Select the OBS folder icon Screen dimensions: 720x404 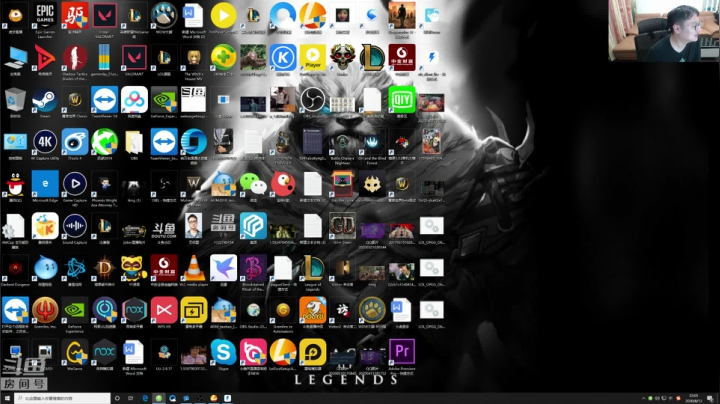coord(134,142)
